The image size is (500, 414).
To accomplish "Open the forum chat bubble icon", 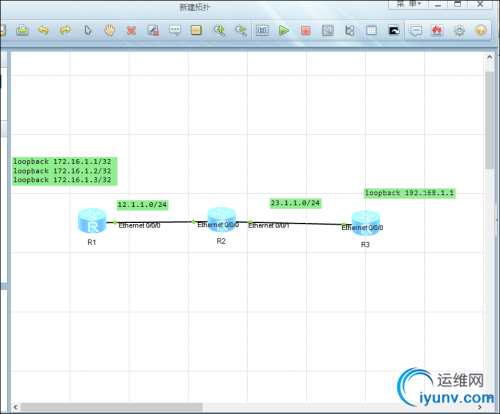I will pos(416,31).
